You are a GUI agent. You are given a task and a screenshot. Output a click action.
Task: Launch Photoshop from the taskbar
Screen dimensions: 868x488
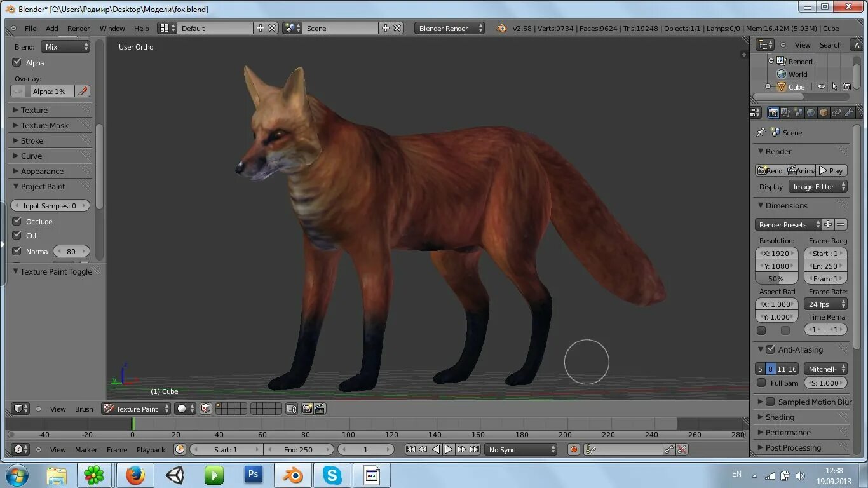(254, 475)
